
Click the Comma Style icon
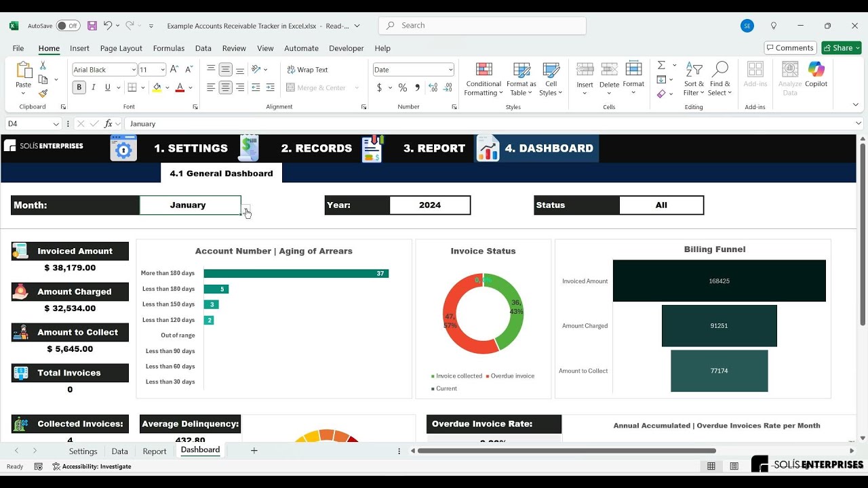tap(417, 87)
